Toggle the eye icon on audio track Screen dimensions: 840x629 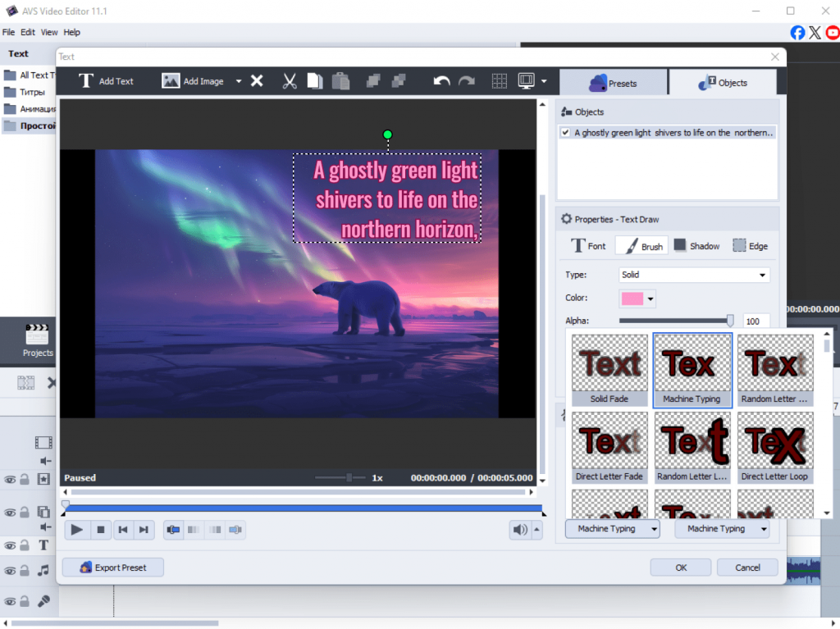point(11,570)
